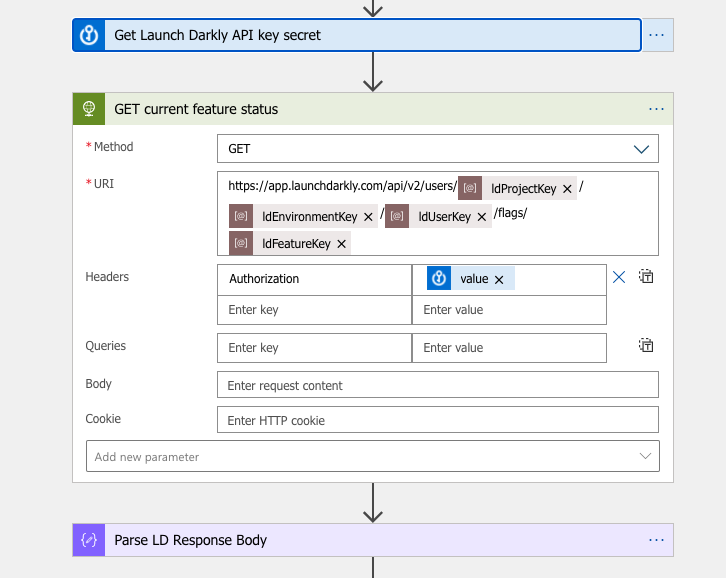This screenshot has height=578, width=726.
Task: Click the ldUserKey parameter icon
Action: pos(397,216)
